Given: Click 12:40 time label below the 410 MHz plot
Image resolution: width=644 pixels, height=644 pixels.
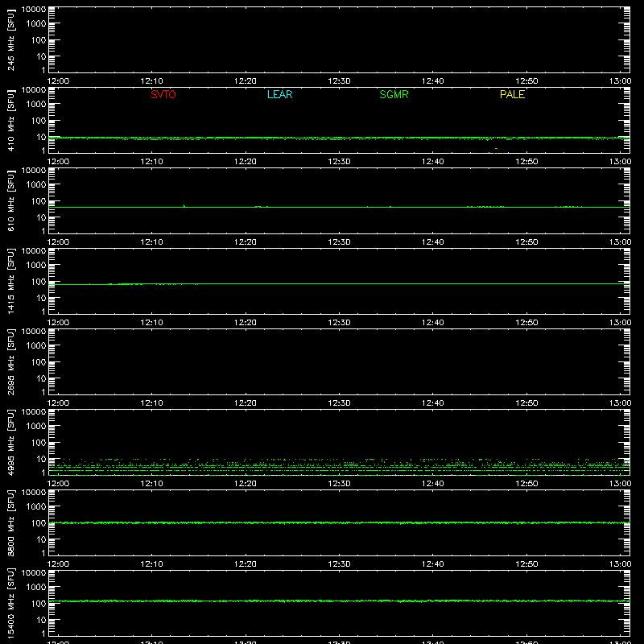Looking at the screenshot, I should [x=433, y=162].
